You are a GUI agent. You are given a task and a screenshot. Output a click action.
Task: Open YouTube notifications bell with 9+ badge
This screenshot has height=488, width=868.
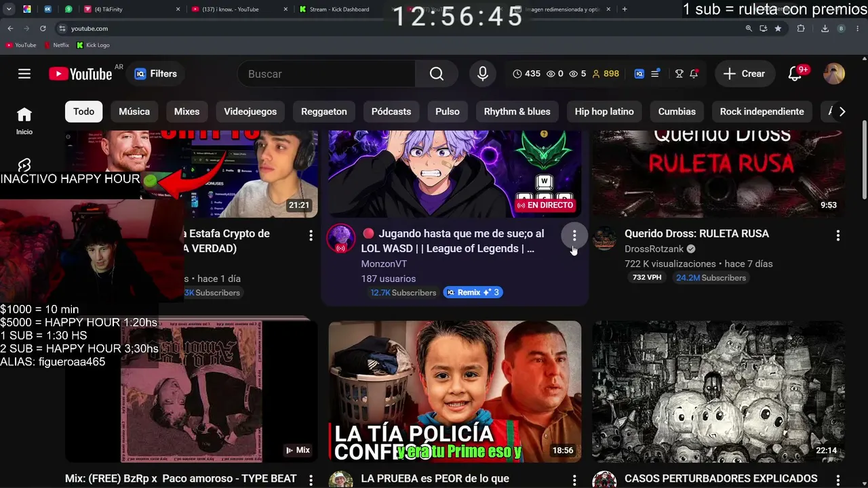[795, 74]
